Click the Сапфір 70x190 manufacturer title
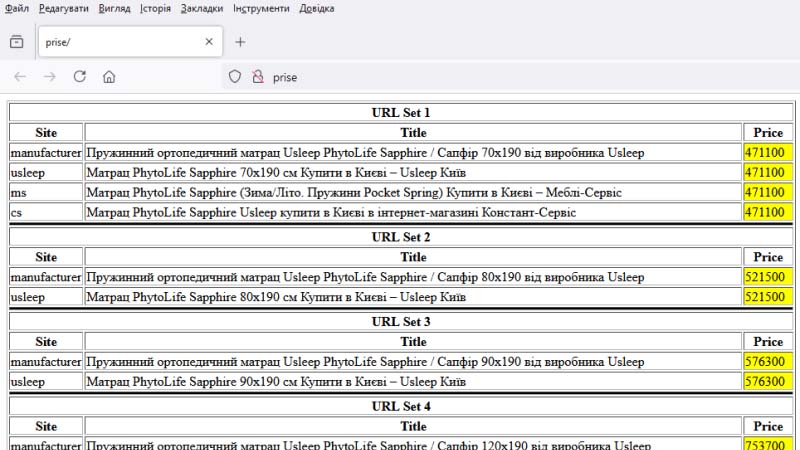Viewport: 800px width, 450px height. pos(413,153)
